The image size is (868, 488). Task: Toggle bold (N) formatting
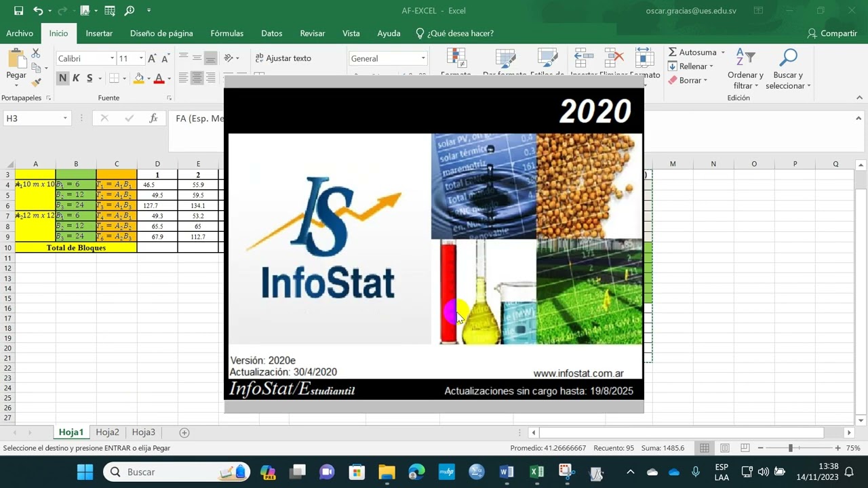click(x=62, y=79)
